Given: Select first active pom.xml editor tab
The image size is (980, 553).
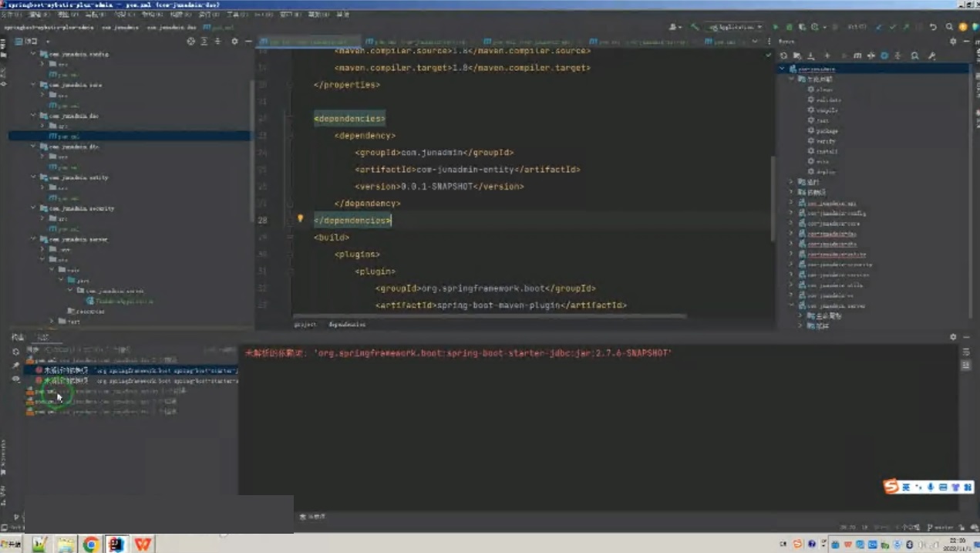Looking at the screenshot, I should [x=307, y=42].
